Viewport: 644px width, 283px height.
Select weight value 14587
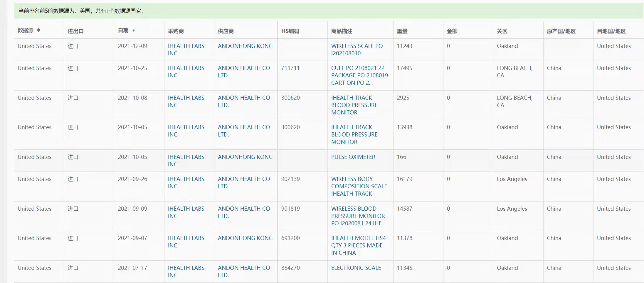click(404, 209)
